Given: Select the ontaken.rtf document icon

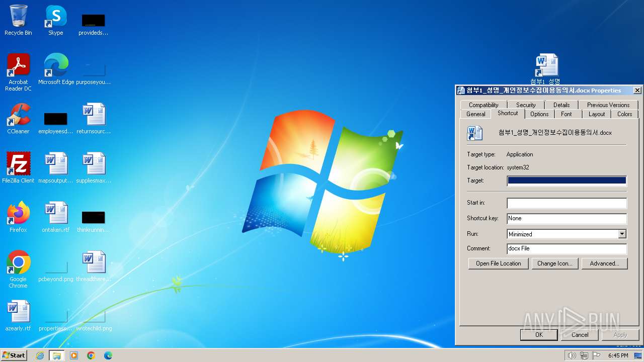Looking at the screenshot, I should pos(56,217).
